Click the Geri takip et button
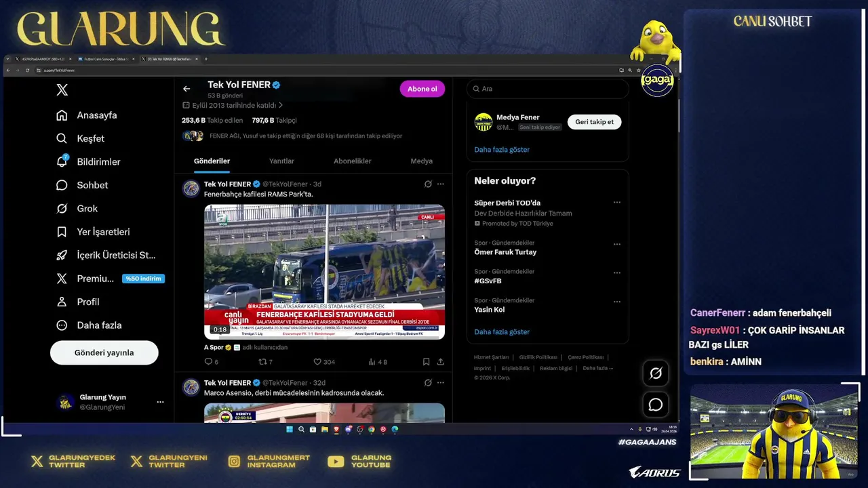 595,122
